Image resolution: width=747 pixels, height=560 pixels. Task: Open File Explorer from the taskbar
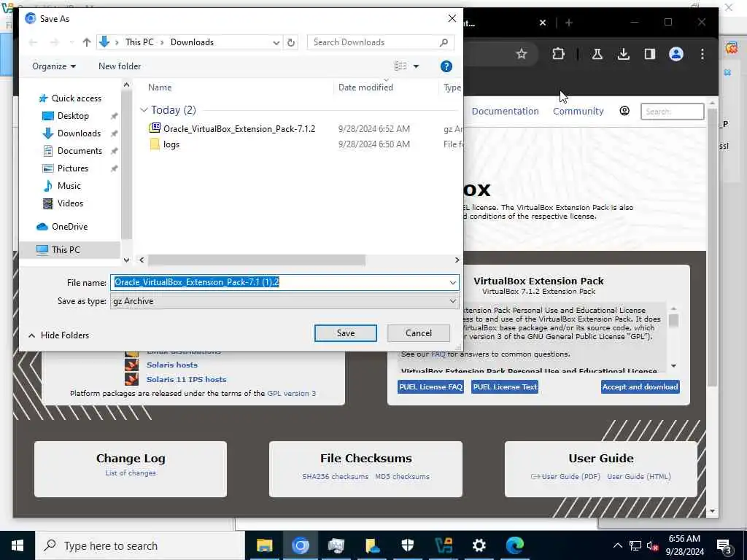264,545
